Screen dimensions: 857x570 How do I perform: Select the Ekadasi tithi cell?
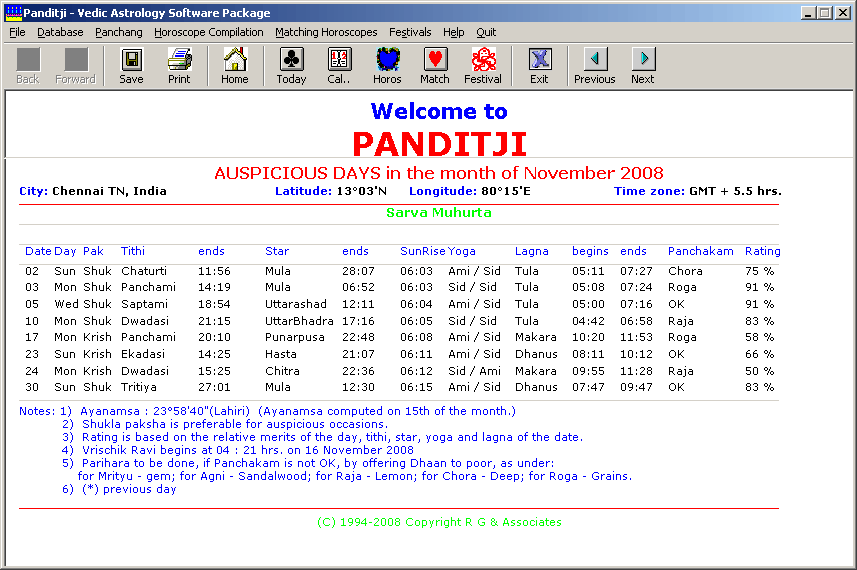pos(143,354)
